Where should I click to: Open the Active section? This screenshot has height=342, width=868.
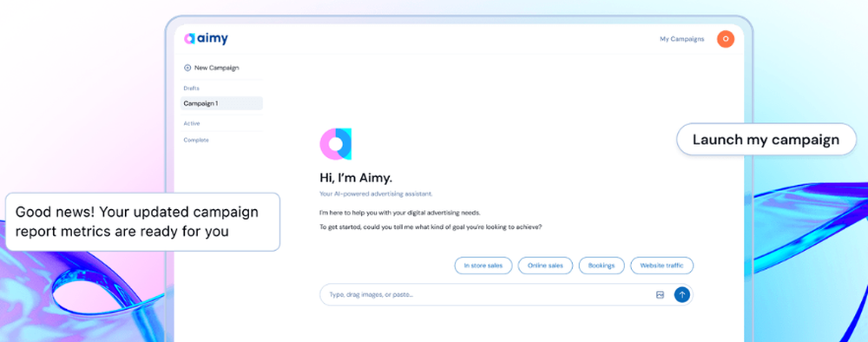pos(192,123)
